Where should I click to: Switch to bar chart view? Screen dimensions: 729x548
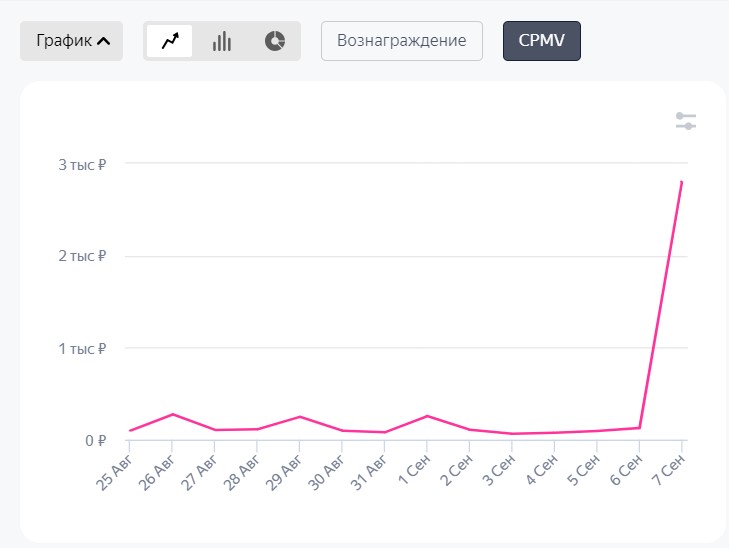tap(222, 41)
